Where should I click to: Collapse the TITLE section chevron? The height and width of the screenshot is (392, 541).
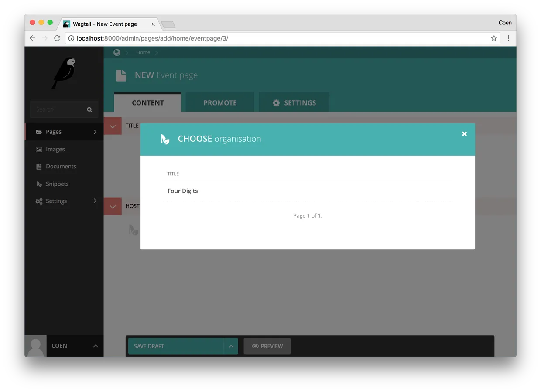point(113,126)
